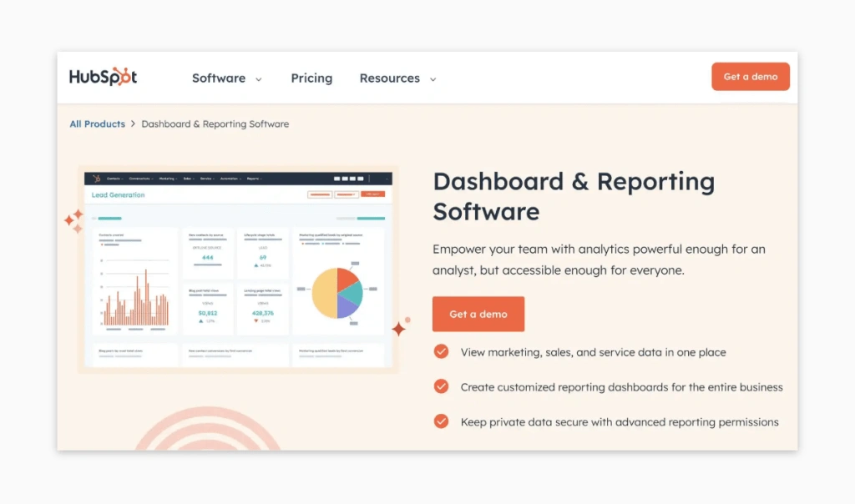This screenshot has height=504, width=855.
Task: Open the Contacts menu in the dashboard mockup
Action: point(112,179)
